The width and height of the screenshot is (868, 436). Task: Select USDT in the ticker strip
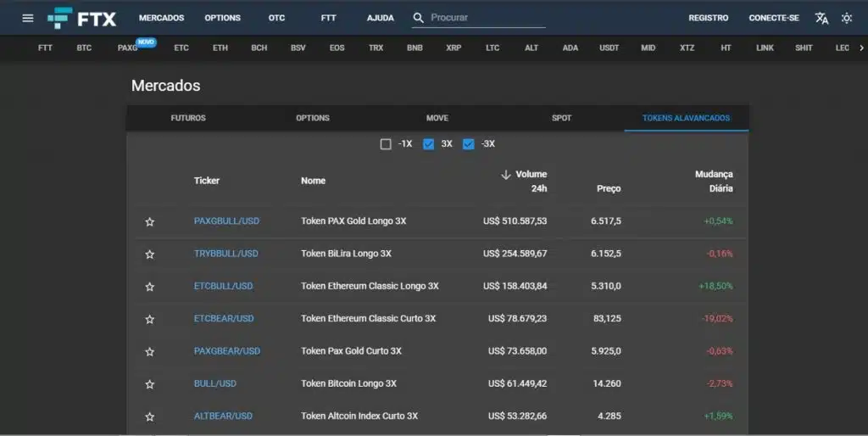[609, 48]
